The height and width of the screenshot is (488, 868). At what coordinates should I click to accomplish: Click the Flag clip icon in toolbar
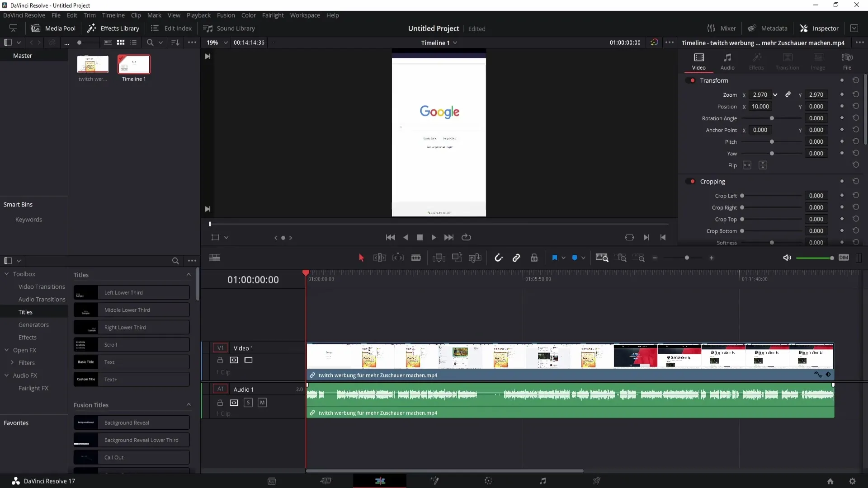(553, 258)
